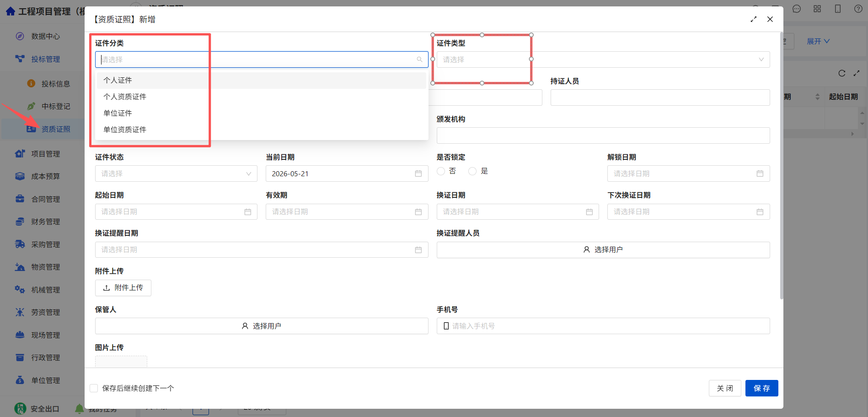Click the 图片上传 upload box
Screen dimensions: 868x417
point(121,362)
